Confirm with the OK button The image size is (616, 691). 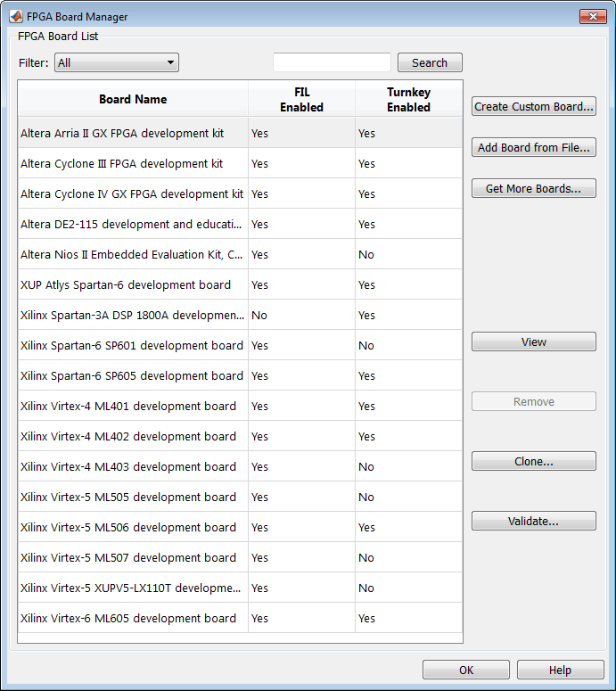pyautogui.click(x=466, y=670)
